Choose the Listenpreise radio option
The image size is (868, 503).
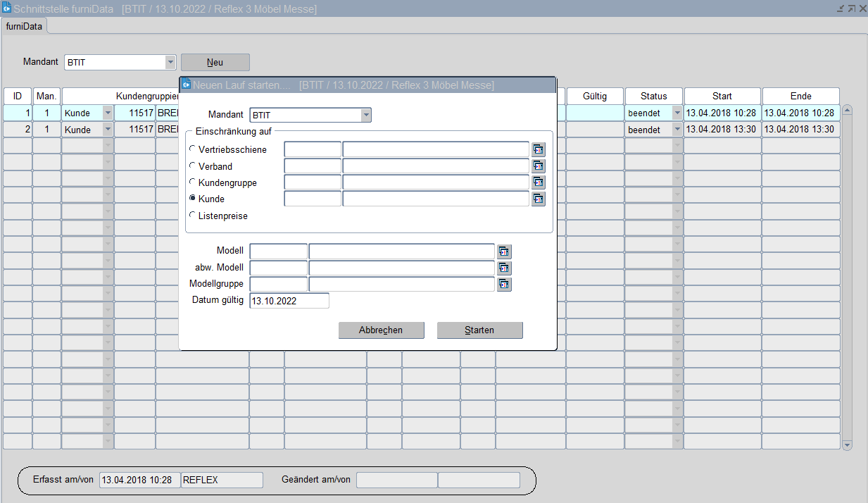pos(193,216)
